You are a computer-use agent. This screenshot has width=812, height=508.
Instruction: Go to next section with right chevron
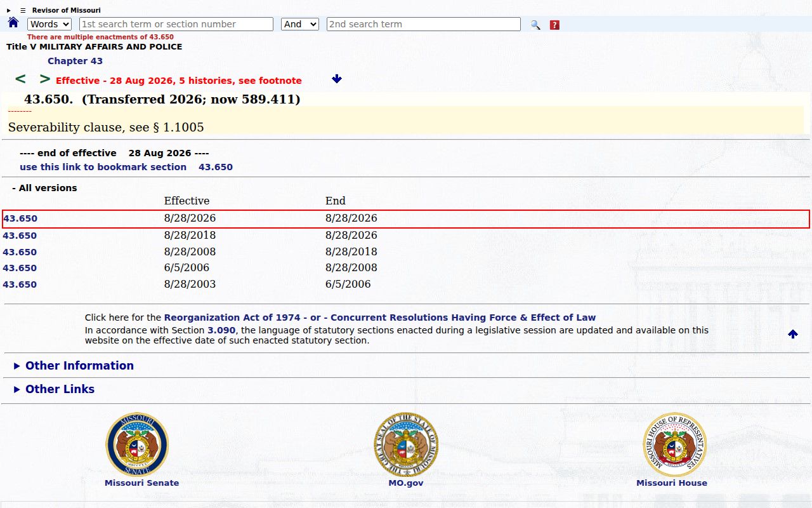(45, 79)
